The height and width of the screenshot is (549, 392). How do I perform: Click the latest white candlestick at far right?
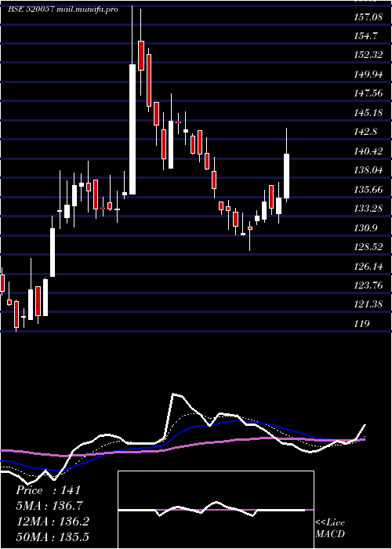[286, 176]
